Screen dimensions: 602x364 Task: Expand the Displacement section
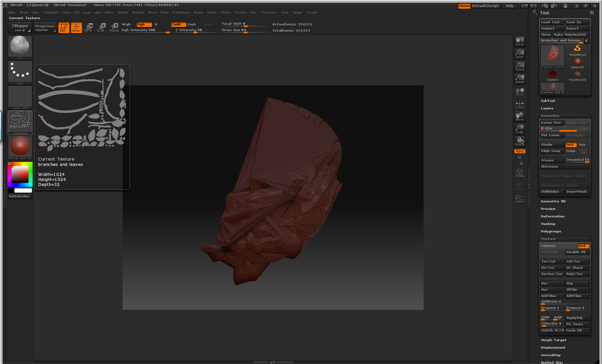coord(553,347)
